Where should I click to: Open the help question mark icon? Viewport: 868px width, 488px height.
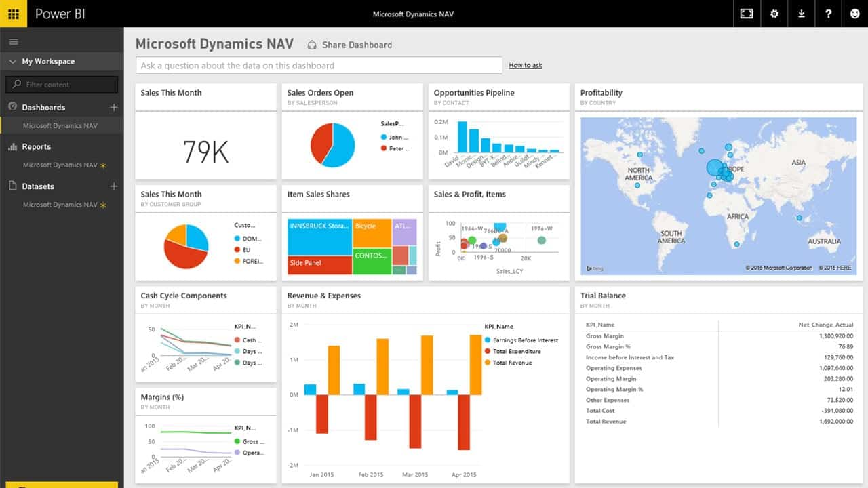click(x=828, y=14)
